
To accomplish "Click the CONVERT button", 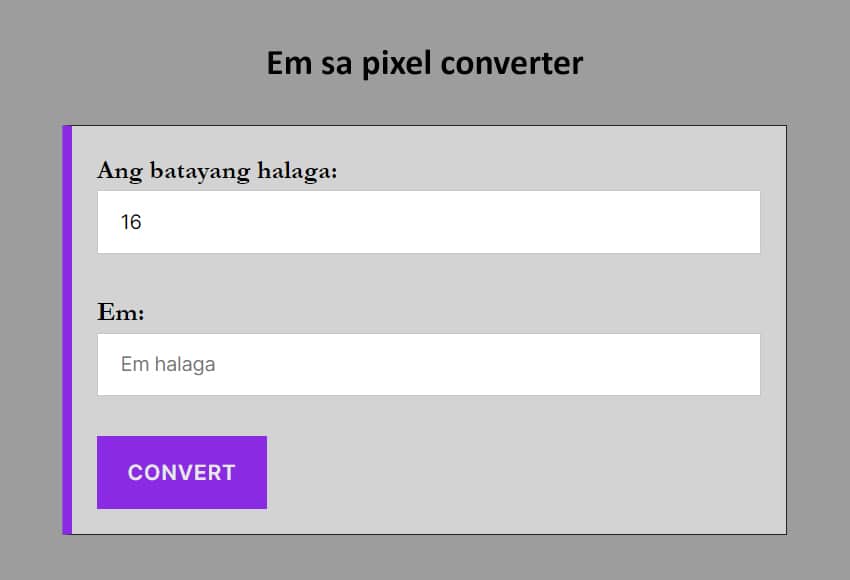I will 182,472.
